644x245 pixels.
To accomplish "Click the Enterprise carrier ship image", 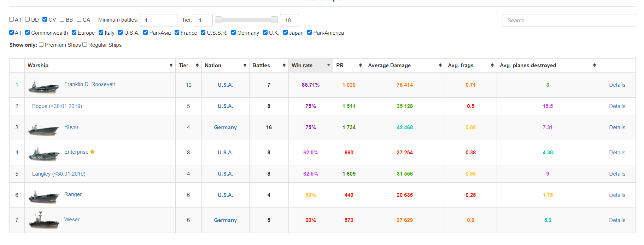I will (x=43, y=154).
